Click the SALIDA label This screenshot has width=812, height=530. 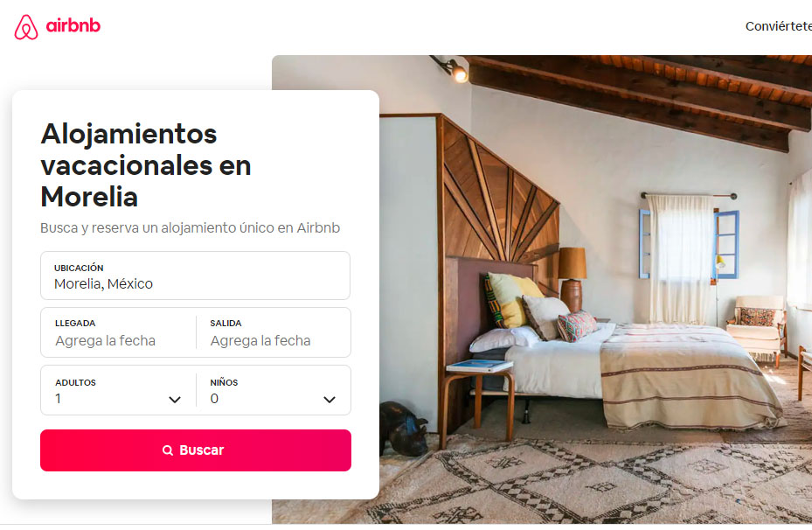(x=226, y=324)
